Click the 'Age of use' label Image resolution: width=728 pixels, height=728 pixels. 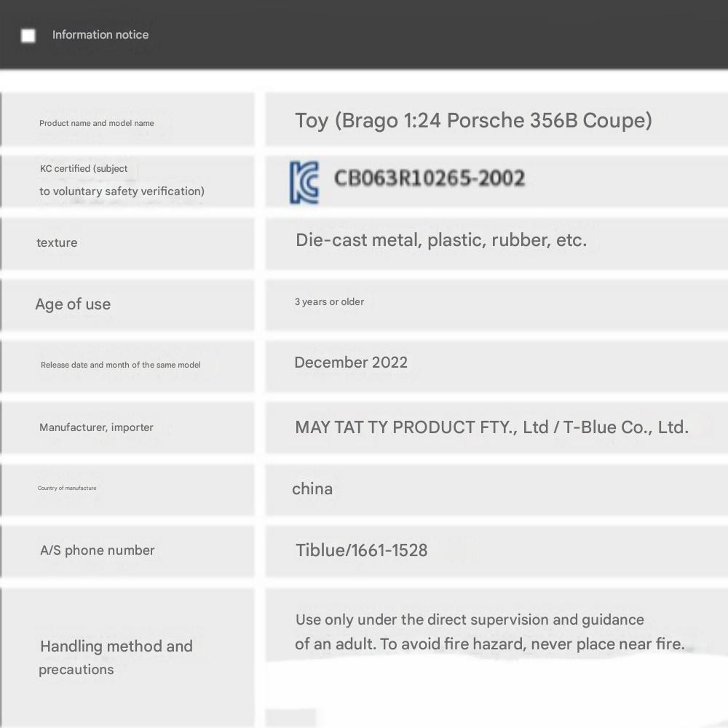(73, 304)
